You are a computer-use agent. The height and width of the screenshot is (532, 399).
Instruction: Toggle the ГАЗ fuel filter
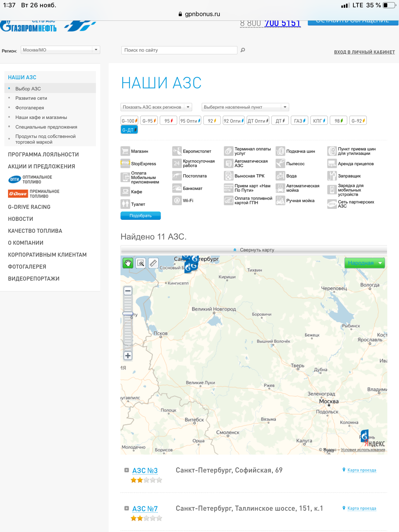pyautogui.click(x=300, y=121)
